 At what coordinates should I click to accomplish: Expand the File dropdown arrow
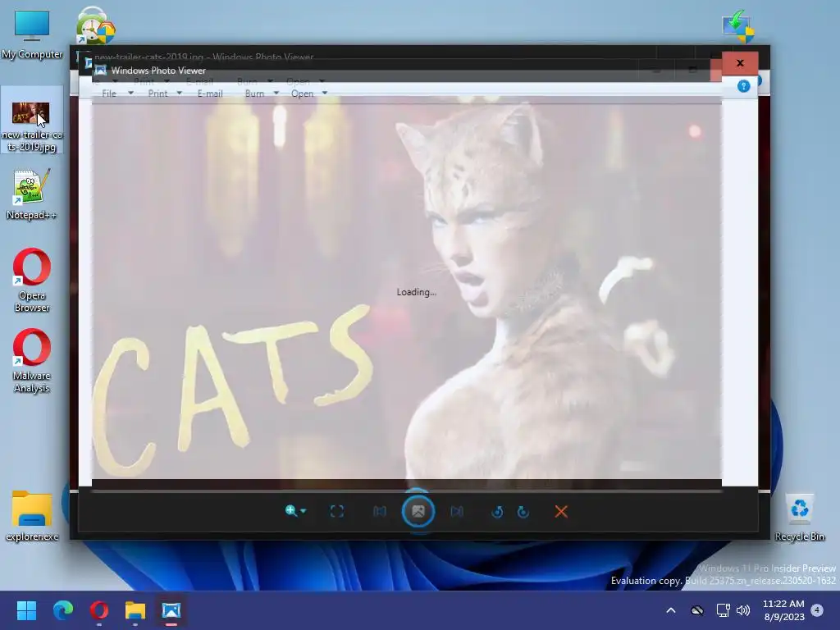click(x=130, y=93)
